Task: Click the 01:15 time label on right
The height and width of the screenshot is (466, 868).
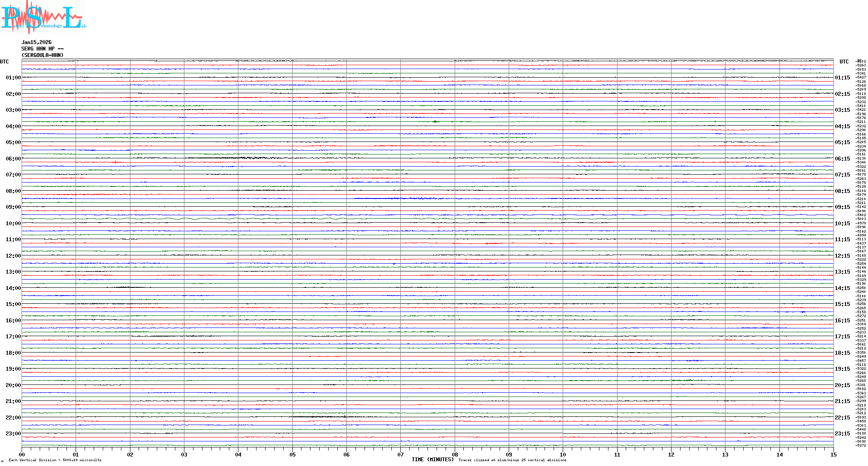Action: click(842, 78)
